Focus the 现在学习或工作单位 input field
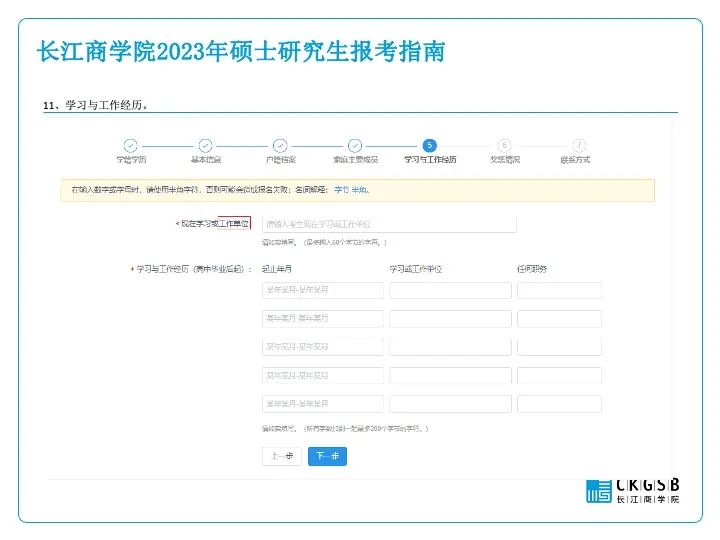Viewport: 720px width, 540px height. pos(389,224)
